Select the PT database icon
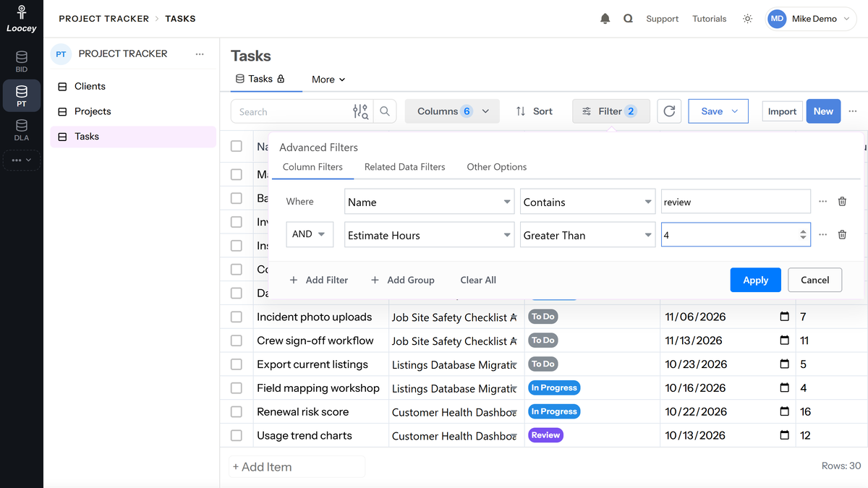The image size is (868, 488). coord(22,96)
